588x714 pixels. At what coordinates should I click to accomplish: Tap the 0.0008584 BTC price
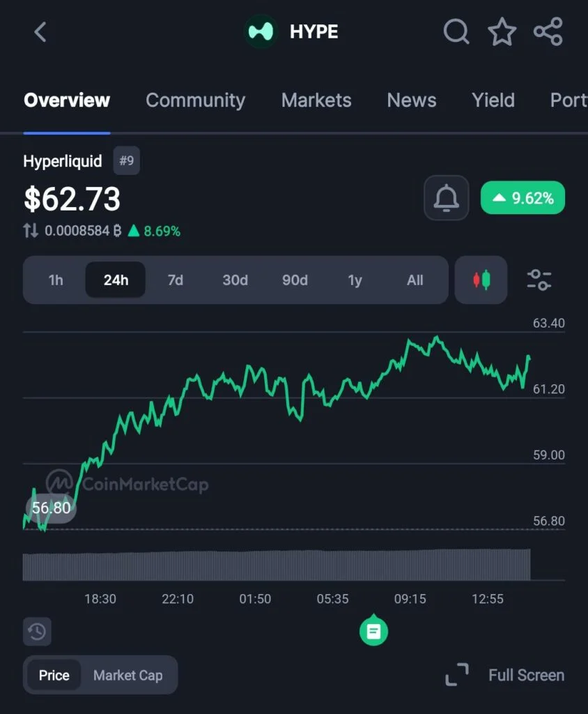[x=83, y=231]
